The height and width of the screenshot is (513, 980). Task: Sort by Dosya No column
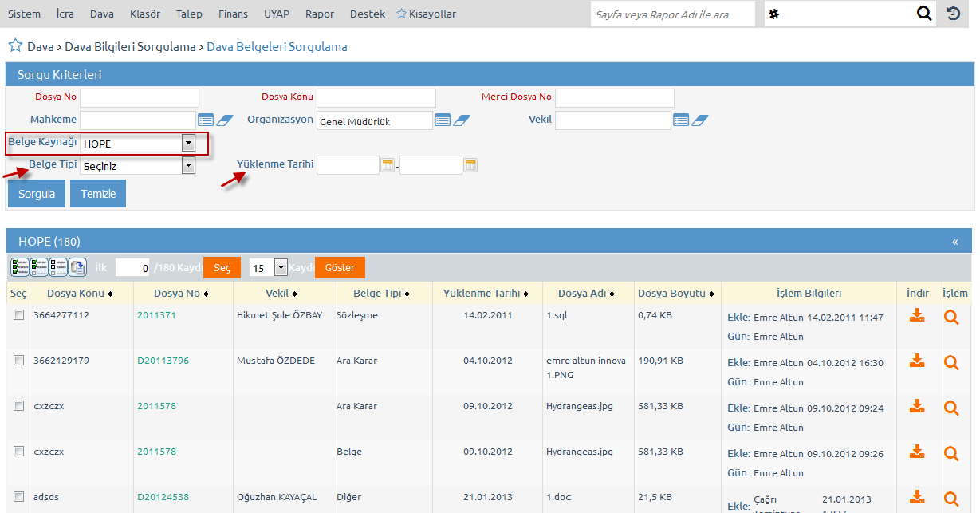[182, 294]
